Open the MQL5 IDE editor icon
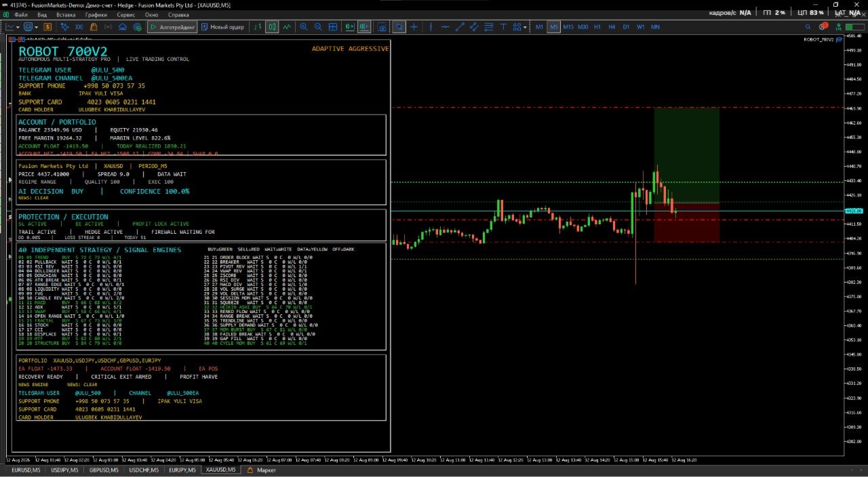Screen dimensions: 868x477 tap(79, 27)
